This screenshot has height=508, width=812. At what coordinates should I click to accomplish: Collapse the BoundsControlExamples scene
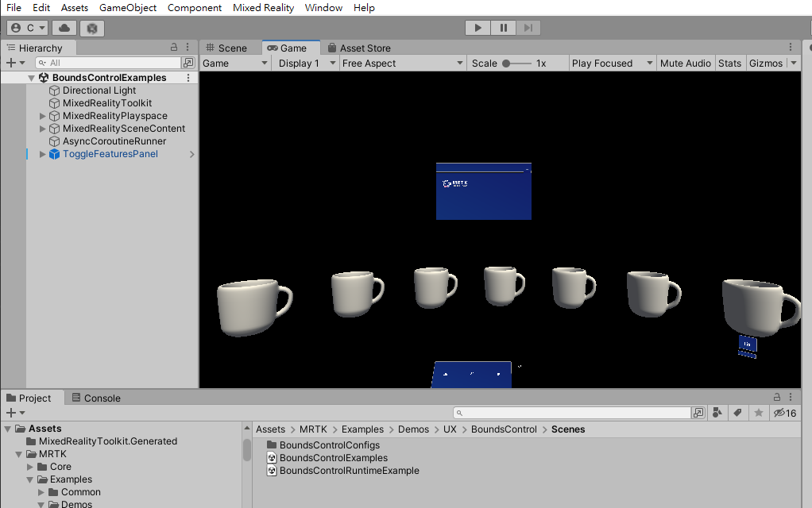click(31, 78)
